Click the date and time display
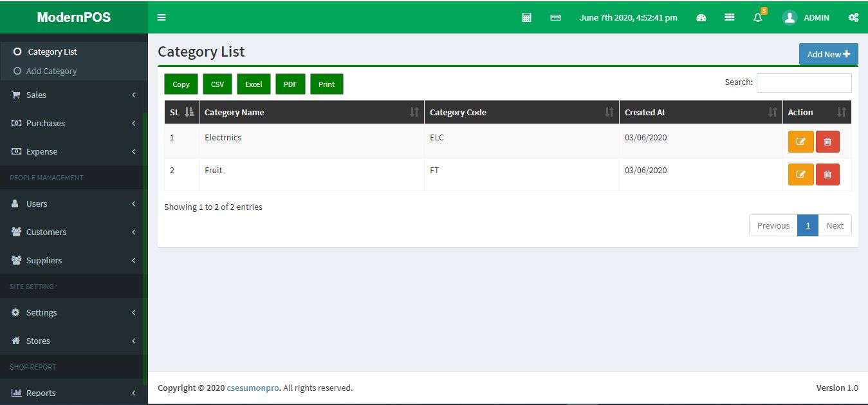The width and height of the screenshot is (868, 405). pyautogui.click(x=629, y=17)
